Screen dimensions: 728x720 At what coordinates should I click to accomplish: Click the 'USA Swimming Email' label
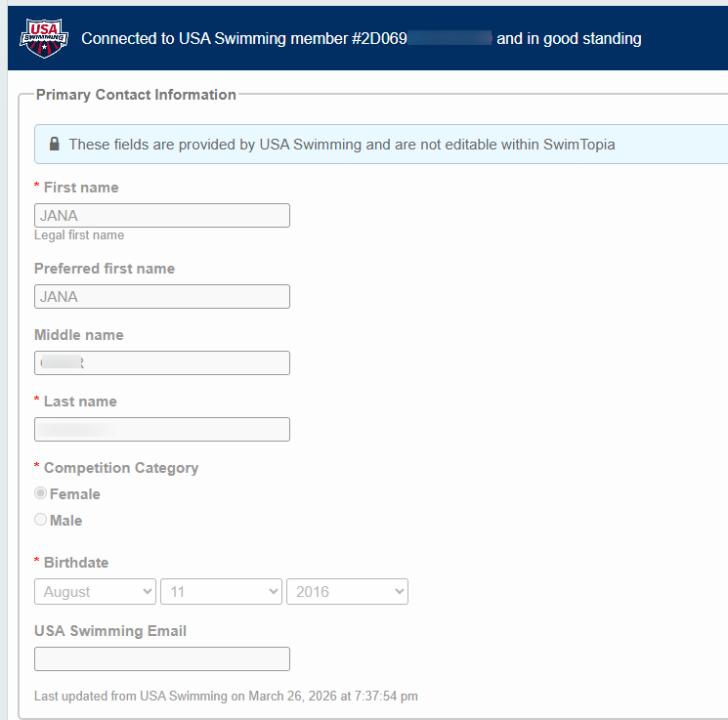[110, 631]
